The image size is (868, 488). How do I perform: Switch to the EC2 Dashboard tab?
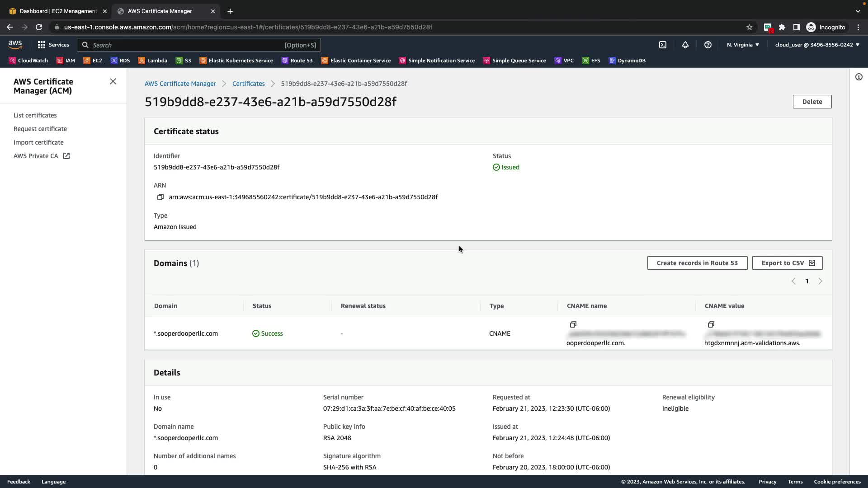pos(58,11)
